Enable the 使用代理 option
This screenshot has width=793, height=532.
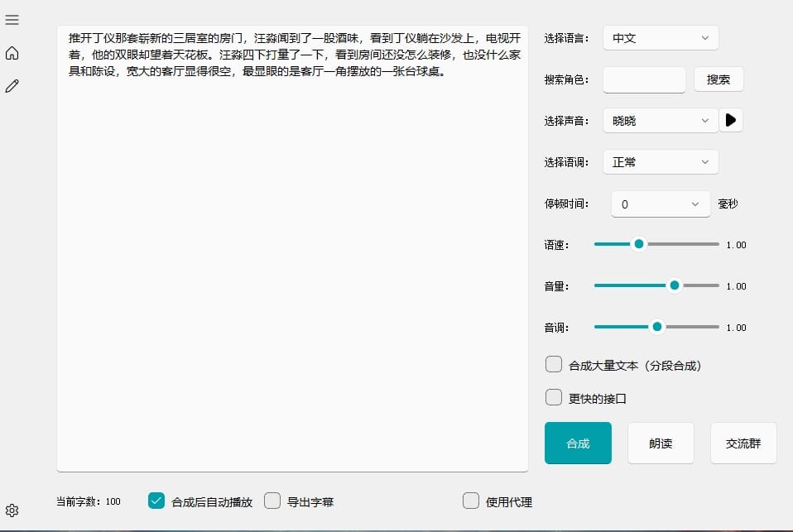[x=471, y=501]
